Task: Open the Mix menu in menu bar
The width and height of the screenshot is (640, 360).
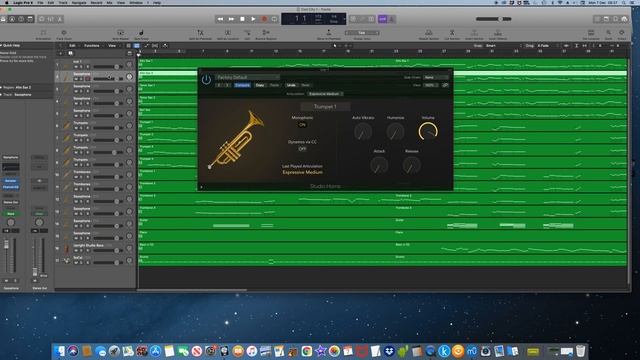Action: [109, 2]
